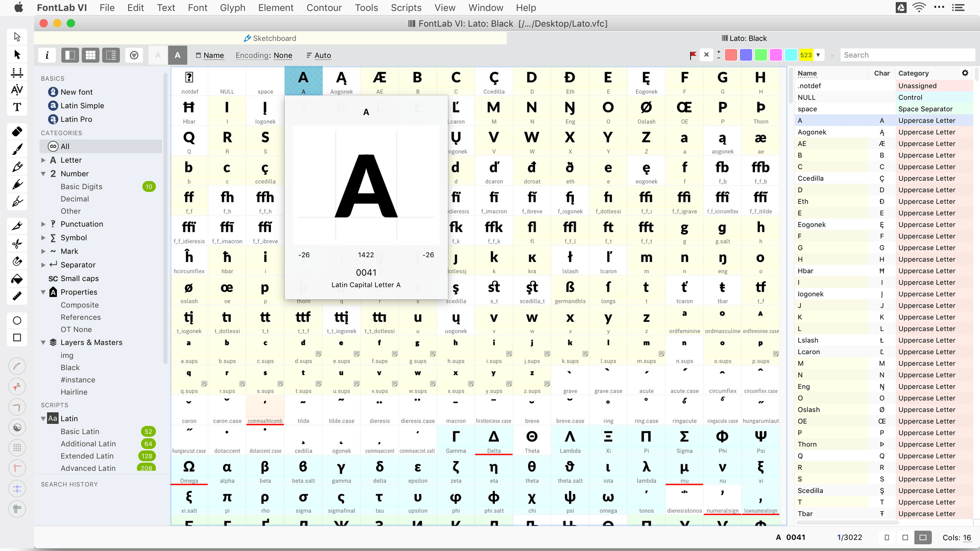Image resolution: width=980 pixels, height=551 pixels.
Task: Select the Eraser tool
Action: pyautogui.click(x=17, y=131)
